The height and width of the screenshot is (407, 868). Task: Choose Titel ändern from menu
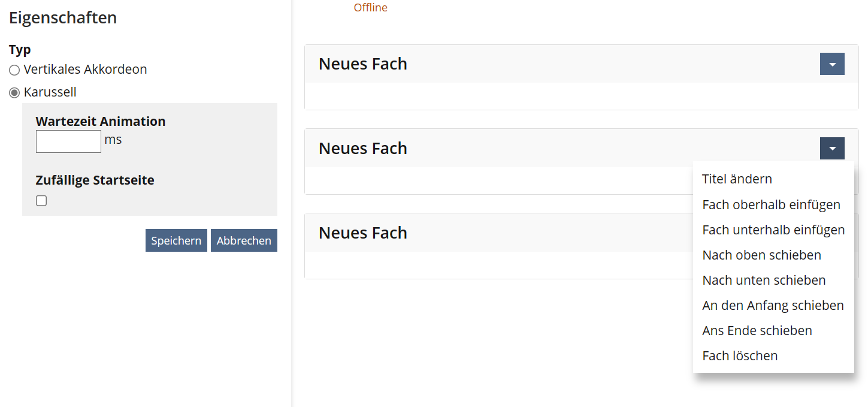[x=737, y=179]
